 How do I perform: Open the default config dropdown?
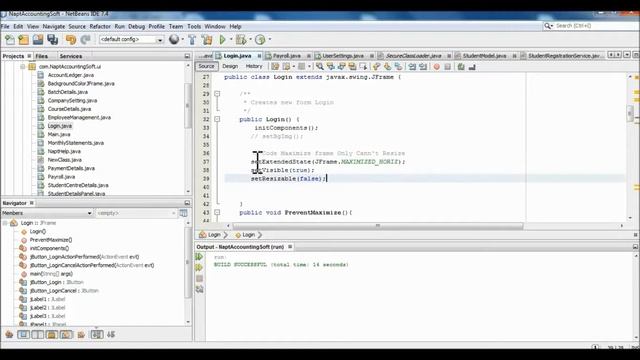(x=160, y=40)
